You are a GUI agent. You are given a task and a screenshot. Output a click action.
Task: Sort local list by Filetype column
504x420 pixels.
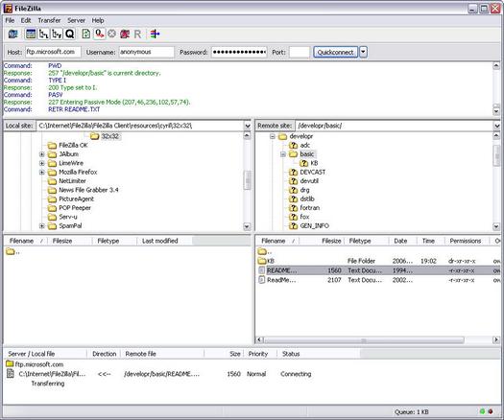(x=114, y=241)
